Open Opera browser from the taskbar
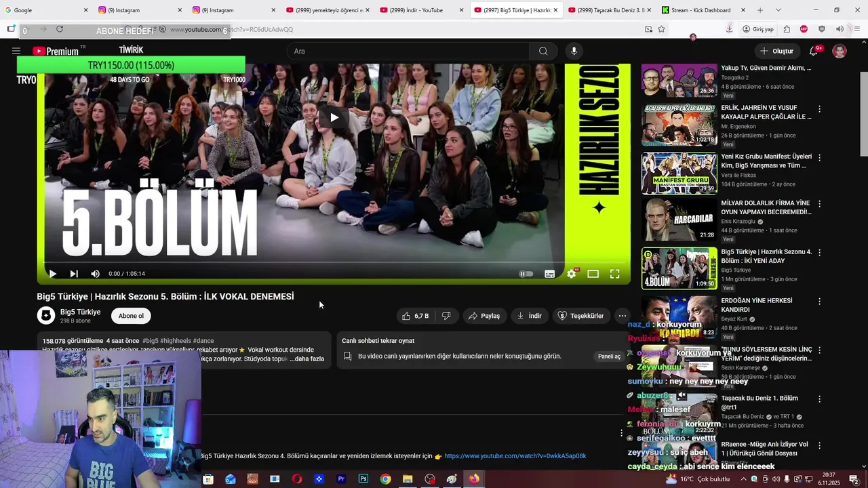The width and height of the screenshot is (868, 488). pyautogui.click(x=296, y=479)
